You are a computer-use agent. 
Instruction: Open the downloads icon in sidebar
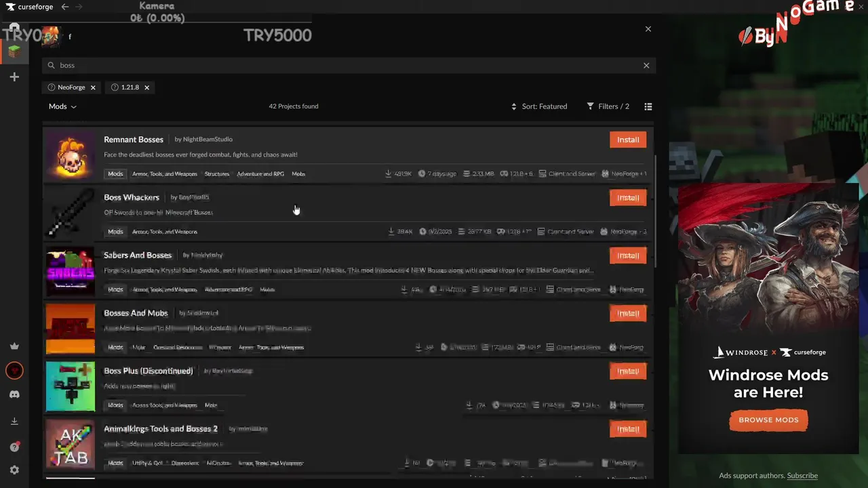[x=14, y=421]
